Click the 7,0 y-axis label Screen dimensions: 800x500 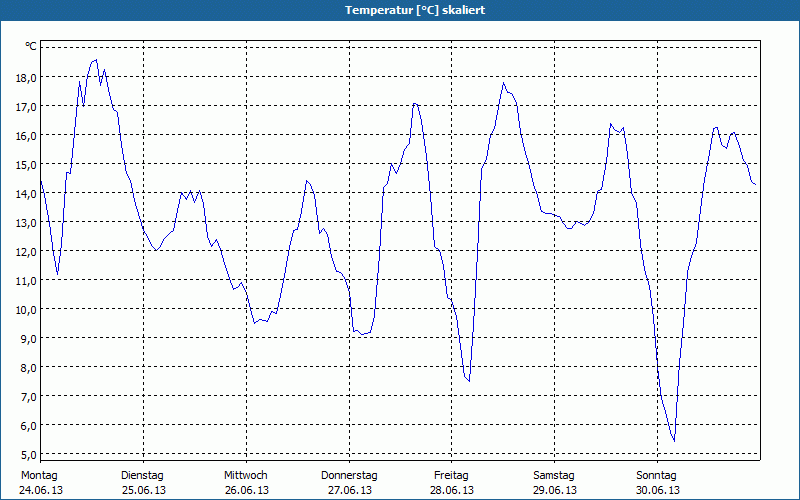pyautogui.click(x=29, y=396)
